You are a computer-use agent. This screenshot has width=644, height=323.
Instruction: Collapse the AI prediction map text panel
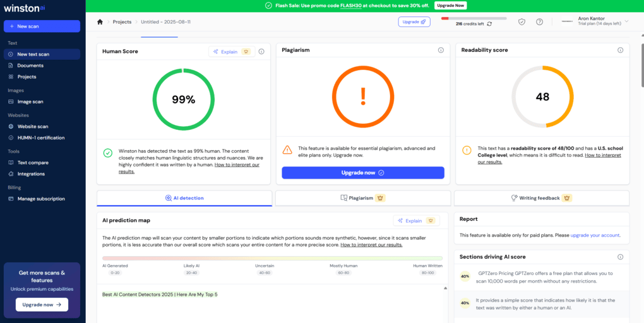(444, 288)
